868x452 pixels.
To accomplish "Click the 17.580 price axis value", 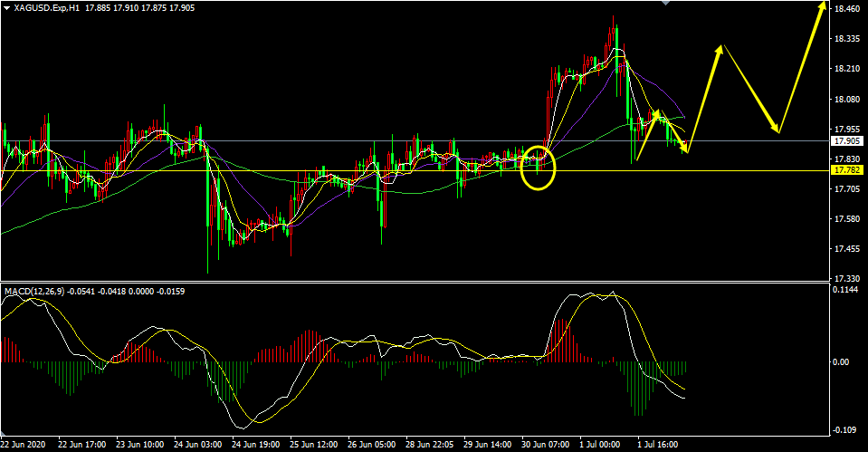I will coord(847,219).
